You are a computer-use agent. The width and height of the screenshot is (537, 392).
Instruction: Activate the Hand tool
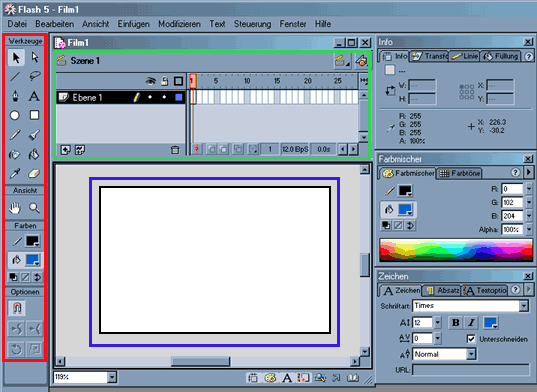point(15,207)
